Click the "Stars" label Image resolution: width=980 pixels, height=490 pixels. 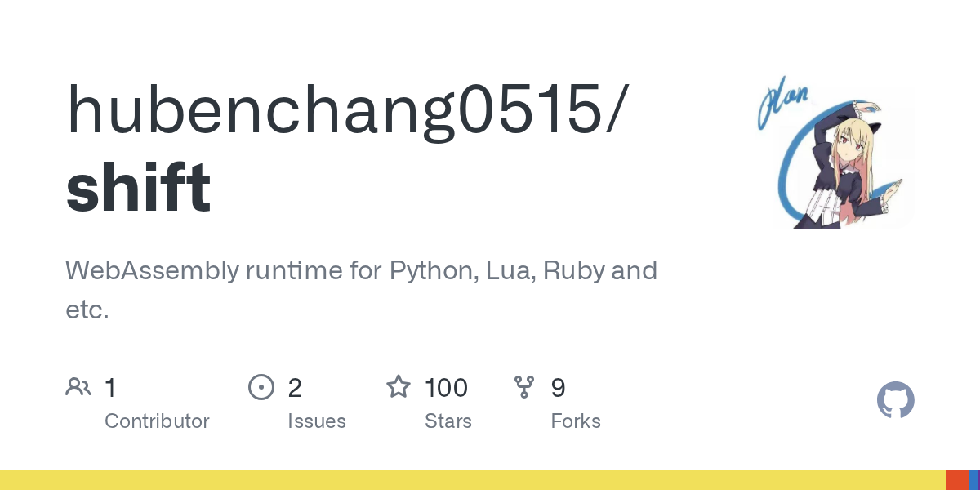pos(448,421)
